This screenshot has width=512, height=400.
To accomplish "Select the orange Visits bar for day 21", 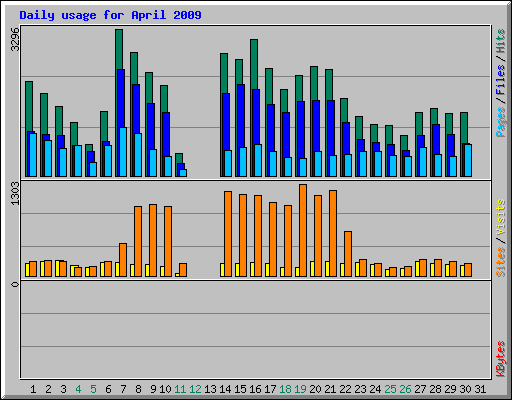I will tap(333, 233).
